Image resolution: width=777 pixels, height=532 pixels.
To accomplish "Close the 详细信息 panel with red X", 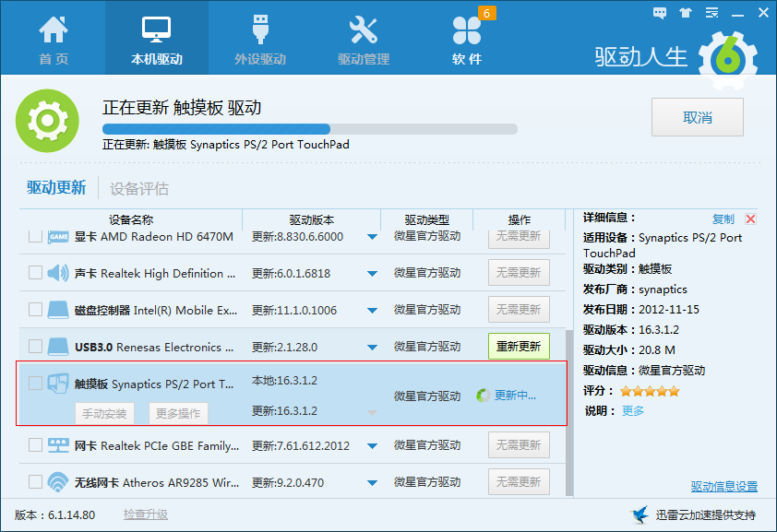I will point(750,219).
